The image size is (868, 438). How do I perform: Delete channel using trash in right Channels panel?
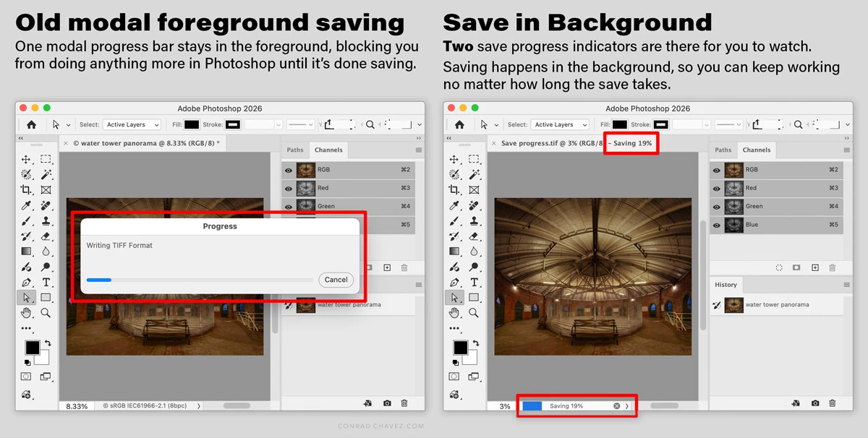pos(832,267)
